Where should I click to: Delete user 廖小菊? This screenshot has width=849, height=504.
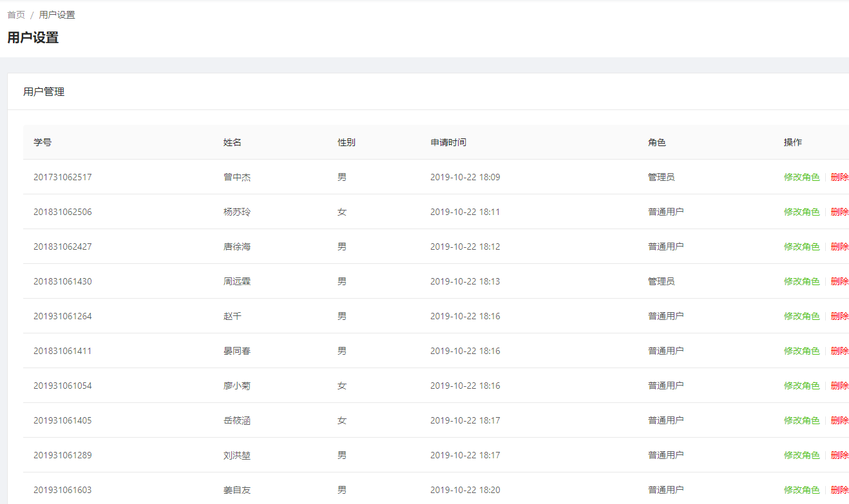tap(839, 386)
